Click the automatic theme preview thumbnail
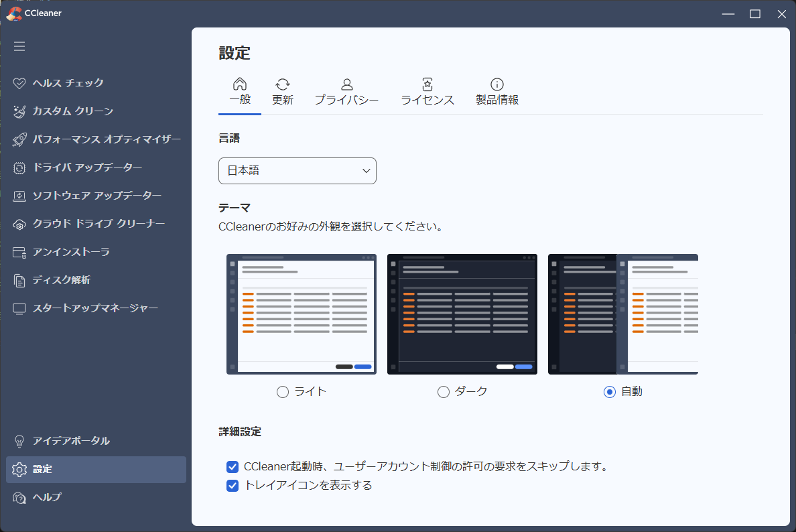The width and height of the screenshot is (796, 532). pyautogui.click(x=623, y=314)
